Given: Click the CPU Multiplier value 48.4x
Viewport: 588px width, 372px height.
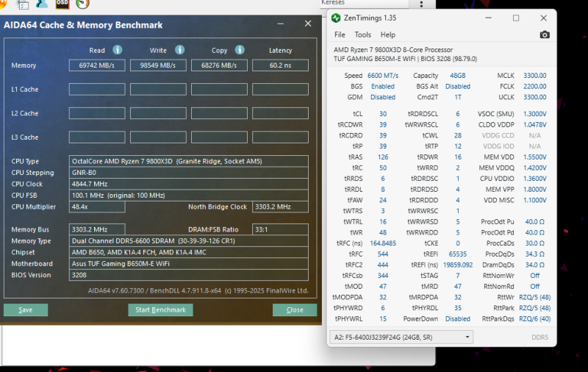Looking at the screenshot, I should pyautogui.click(x=97, y=207).
